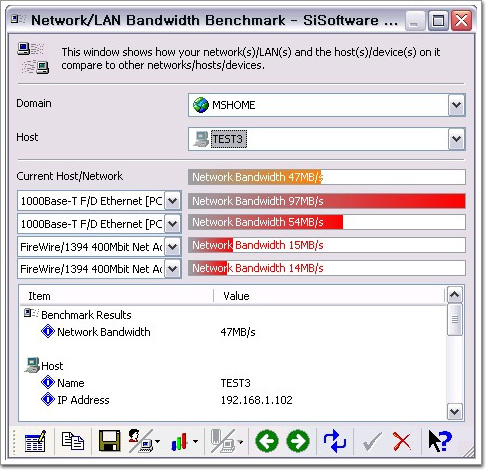Select the TEST3 host entry text

228,139
